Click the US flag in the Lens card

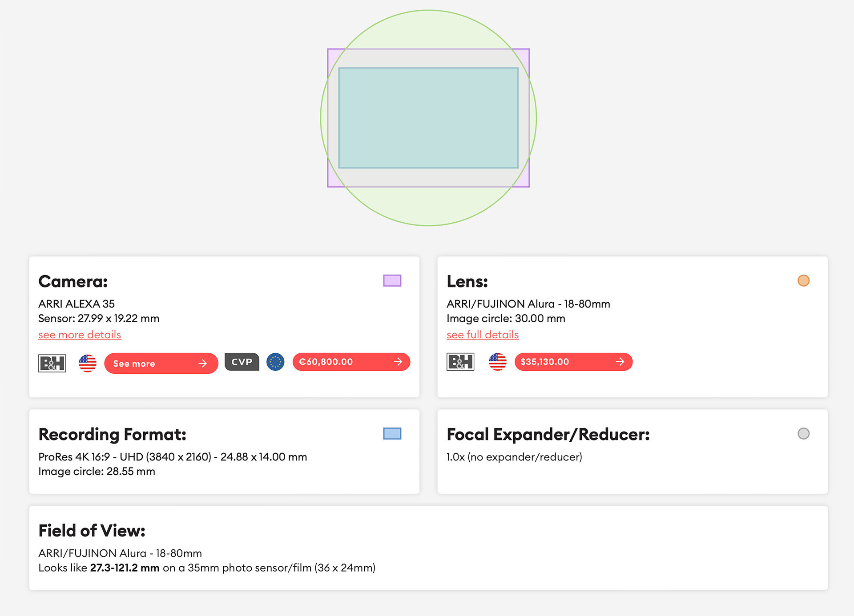point(497,362)
